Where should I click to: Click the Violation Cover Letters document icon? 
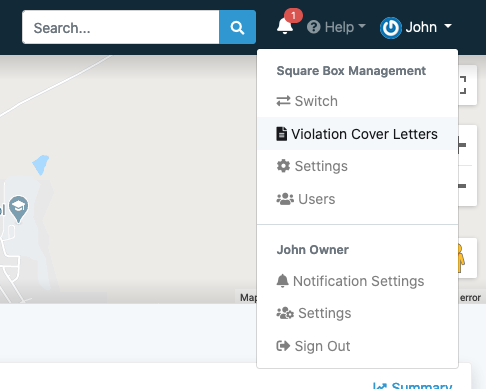click(x=281, y=134)
